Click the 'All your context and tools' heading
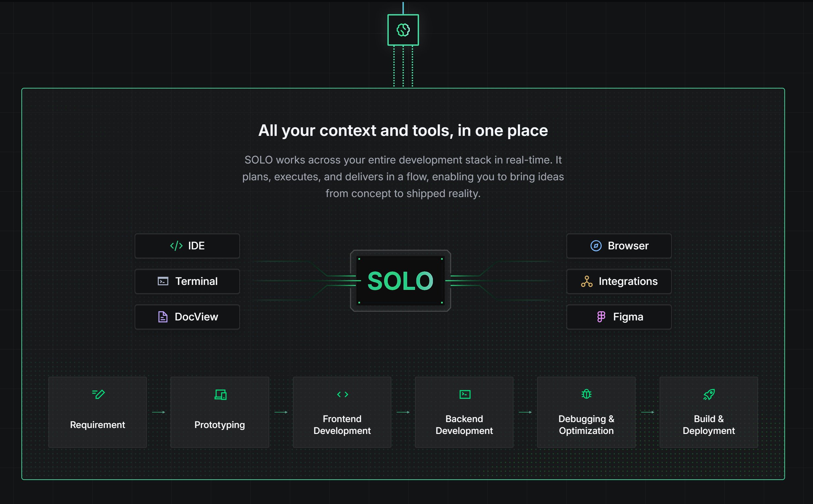813x504 pixels. point(403,130)
